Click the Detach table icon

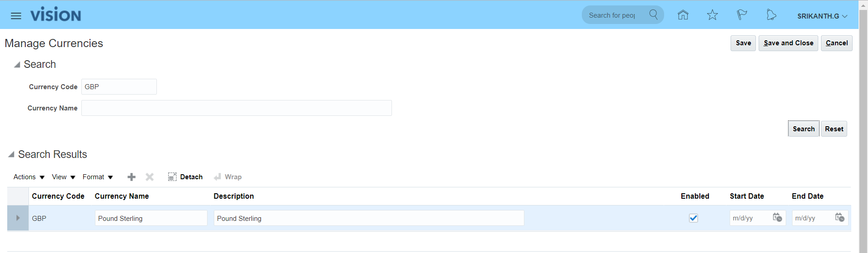(x=172, y=177)
